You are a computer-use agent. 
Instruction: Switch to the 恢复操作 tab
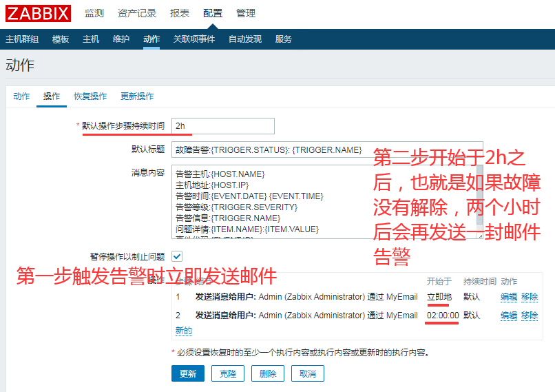[x=90, y=96]
